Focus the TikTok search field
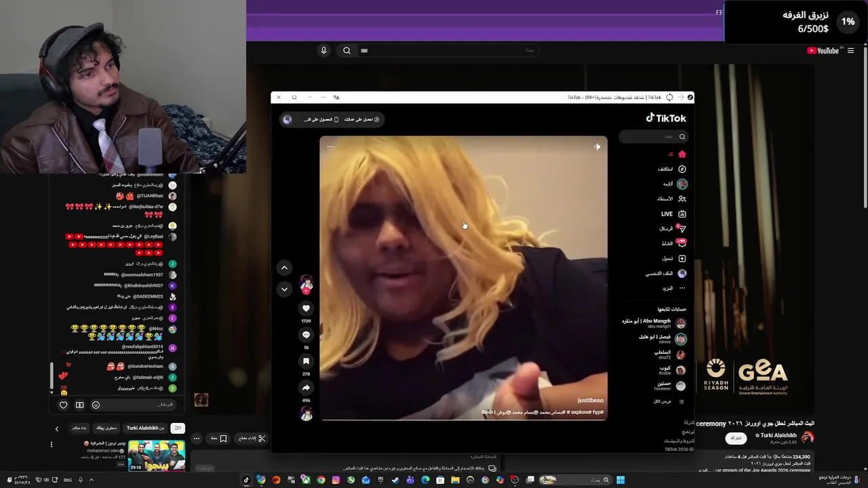The width and height of the screenshot is (868, 488). pos(653,136)
